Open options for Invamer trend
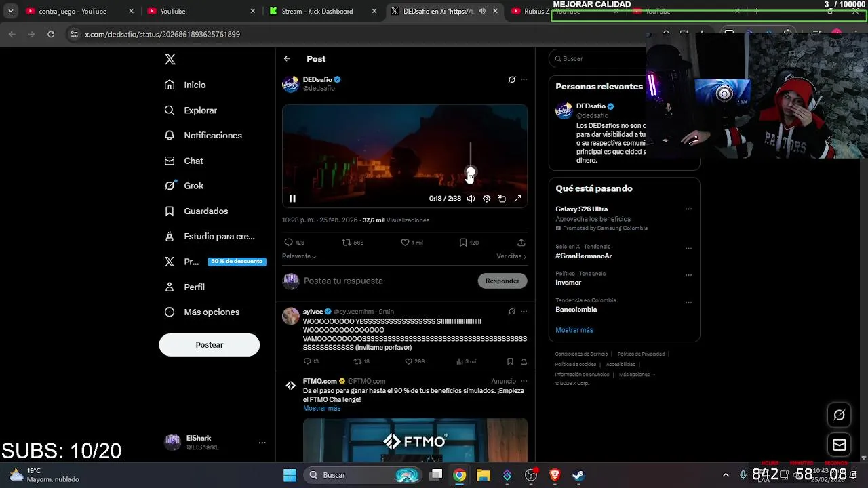The image size is (868, 488). (688, 275)
